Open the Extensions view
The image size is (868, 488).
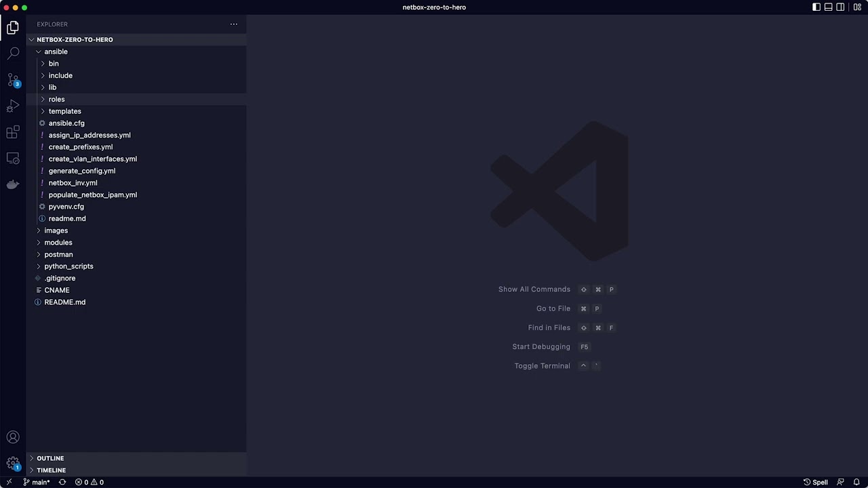click(13, 131)
